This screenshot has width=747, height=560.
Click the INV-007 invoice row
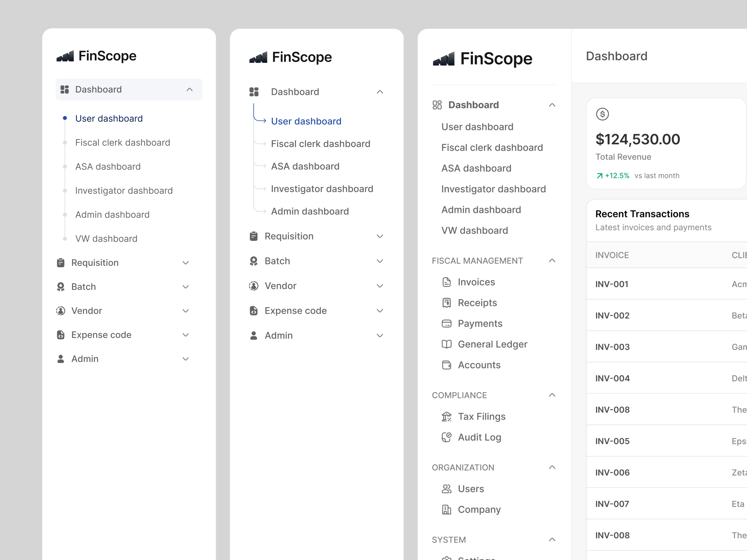pos(667,504)
